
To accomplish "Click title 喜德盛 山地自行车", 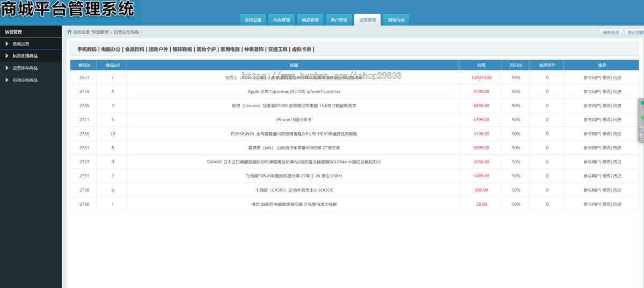I will (294, 147).
